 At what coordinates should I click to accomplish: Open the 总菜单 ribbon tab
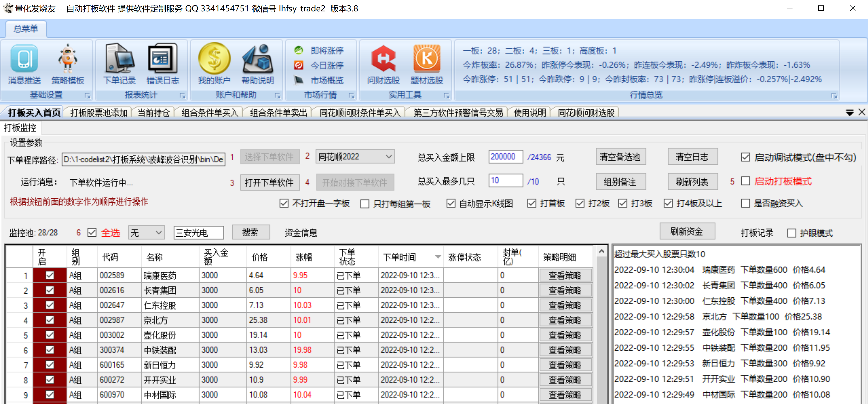click(26, 29)
